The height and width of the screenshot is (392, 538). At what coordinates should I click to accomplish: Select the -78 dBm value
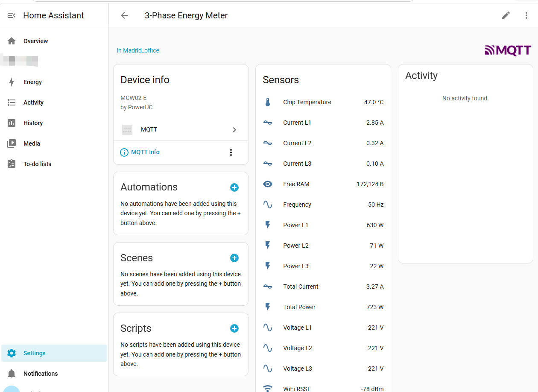372,389
